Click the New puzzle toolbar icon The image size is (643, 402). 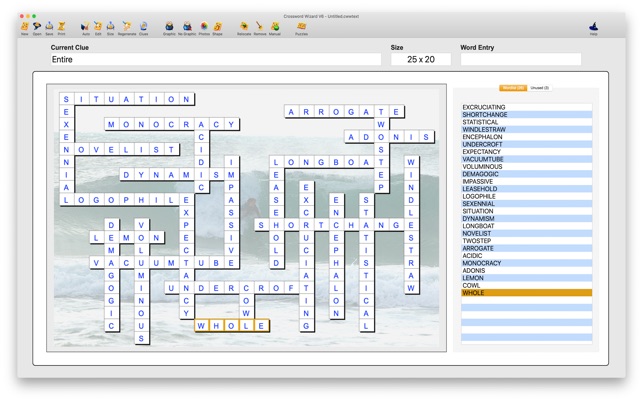pyautogui.click(x=25, y=26)
